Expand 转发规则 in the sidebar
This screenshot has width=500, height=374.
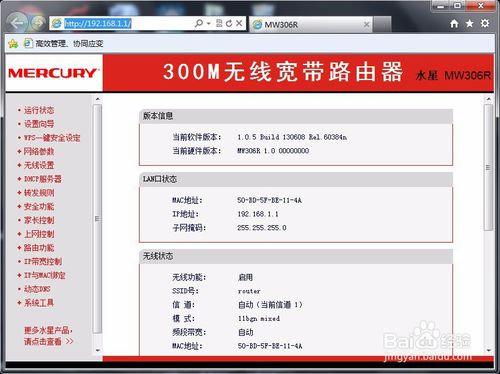[39, 193]
